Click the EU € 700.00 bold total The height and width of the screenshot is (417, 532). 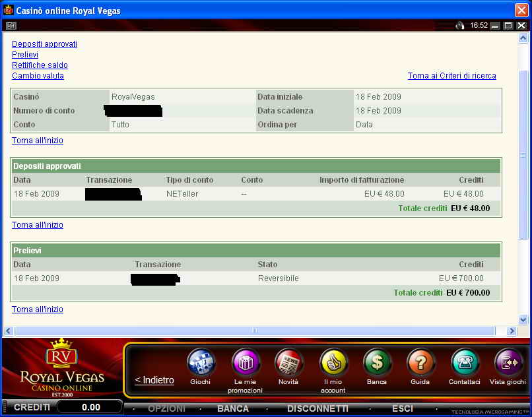pos(468,293)
